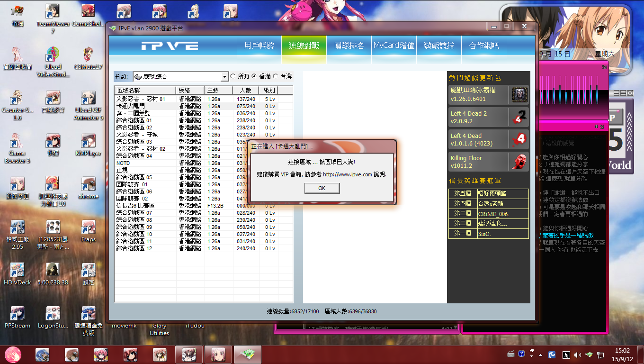
Task: Click the Left 4 Dead 2 icon
Action: click(519, 117)
